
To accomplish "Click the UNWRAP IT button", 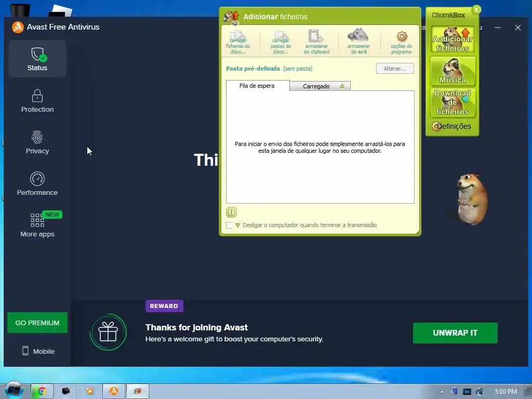I will 455,333.
